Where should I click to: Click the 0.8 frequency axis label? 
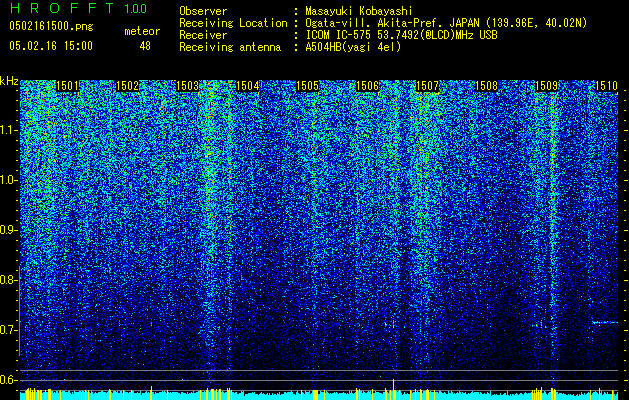click(8, 280)
